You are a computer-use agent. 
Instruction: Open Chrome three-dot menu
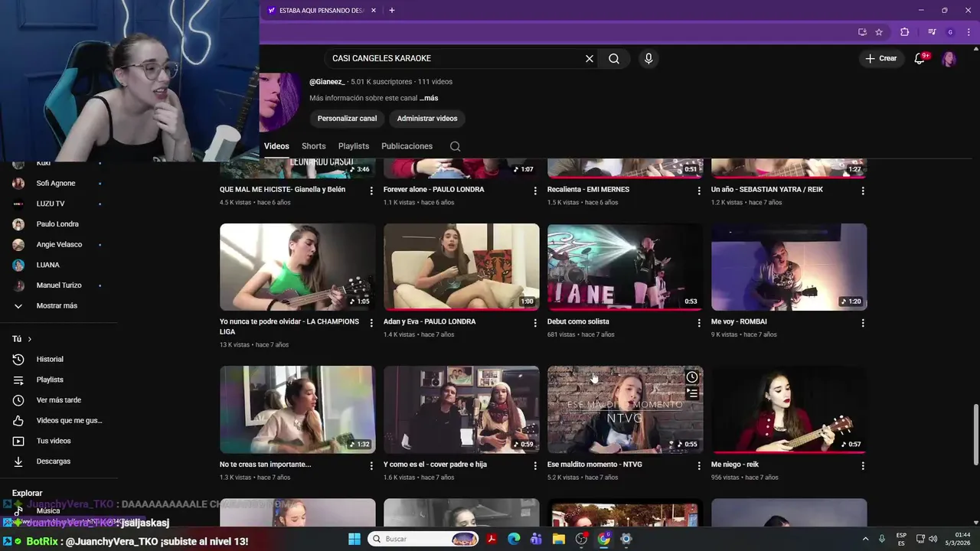[969, 32]
